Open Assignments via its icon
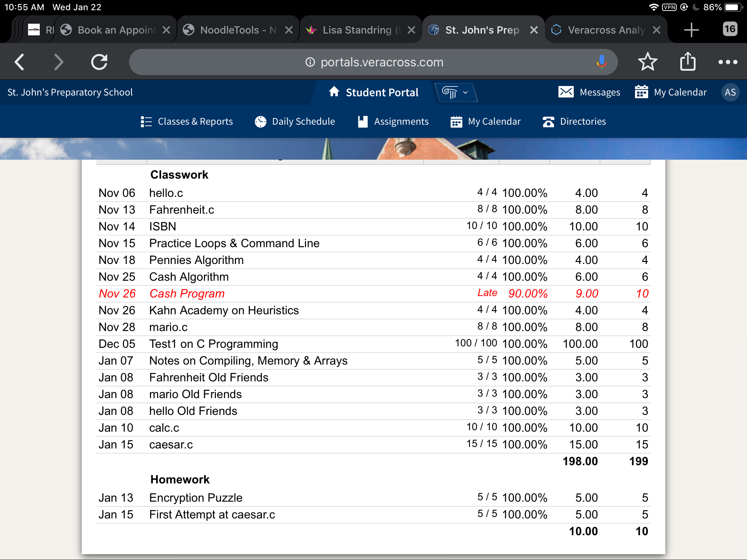 tap(363, 121)
